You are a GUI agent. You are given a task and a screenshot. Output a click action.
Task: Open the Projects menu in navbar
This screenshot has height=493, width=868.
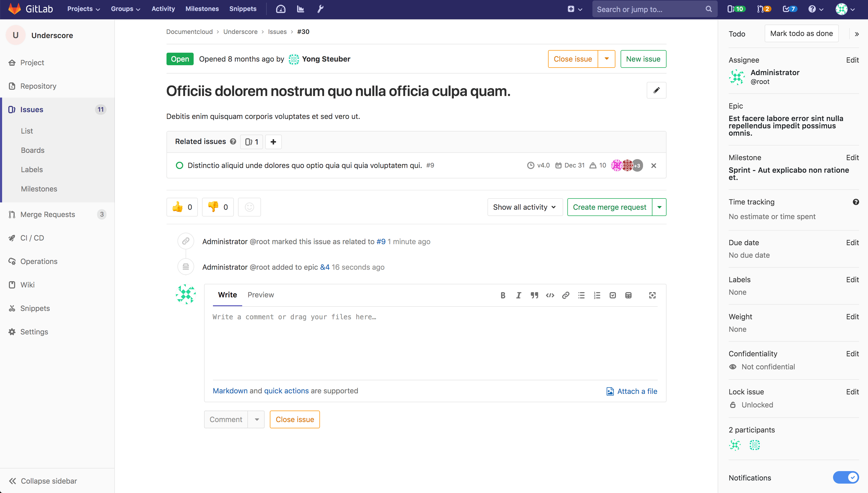[83, 9]
